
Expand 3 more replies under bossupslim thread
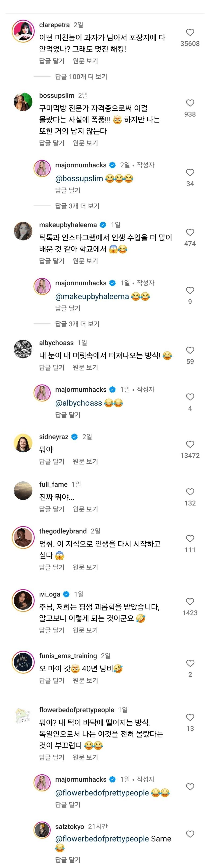[x=77, y=206]
